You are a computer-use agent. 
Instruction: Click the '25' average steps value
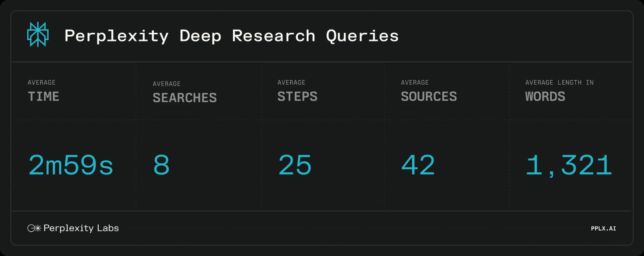pyautogui.click(x=295, y=165)
